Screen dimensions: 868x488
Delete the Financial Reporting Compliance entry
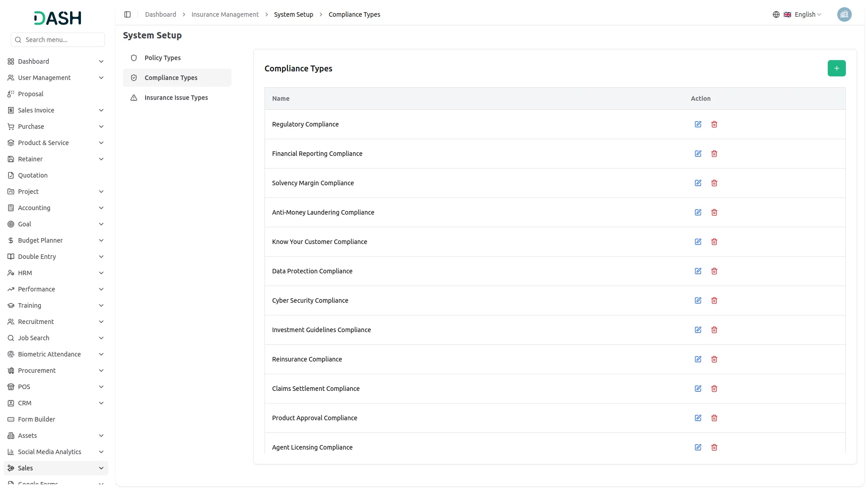click(714, 154)
